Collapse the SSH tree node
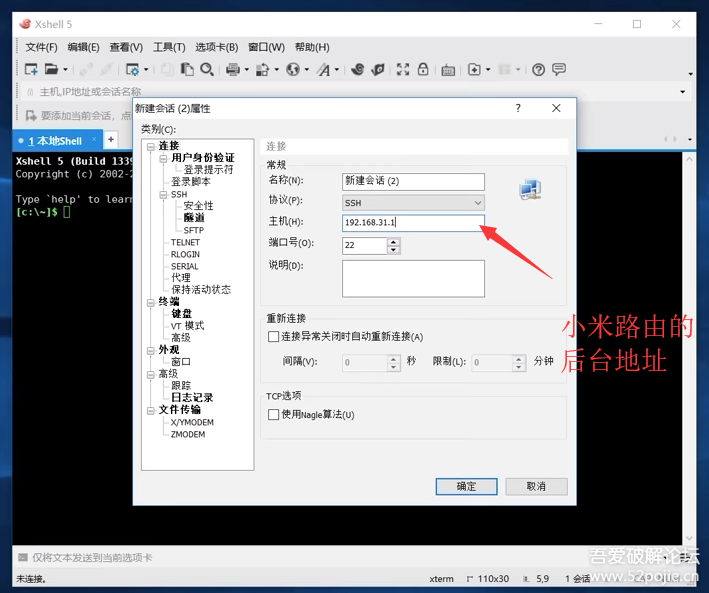This screenshot has height=593, width=709. [163, 195]
